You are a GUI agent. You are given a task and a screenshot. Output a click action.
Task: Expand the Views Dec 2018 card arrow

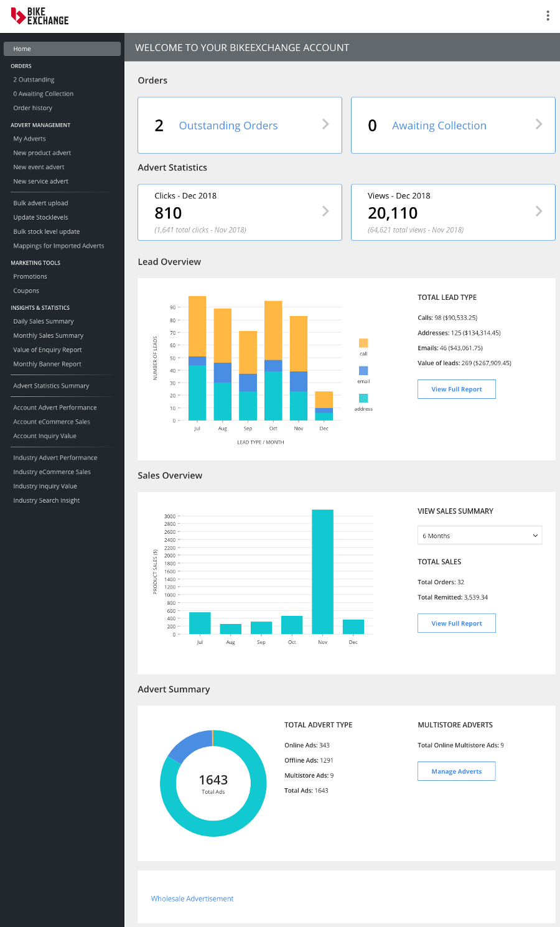[539, 212]
